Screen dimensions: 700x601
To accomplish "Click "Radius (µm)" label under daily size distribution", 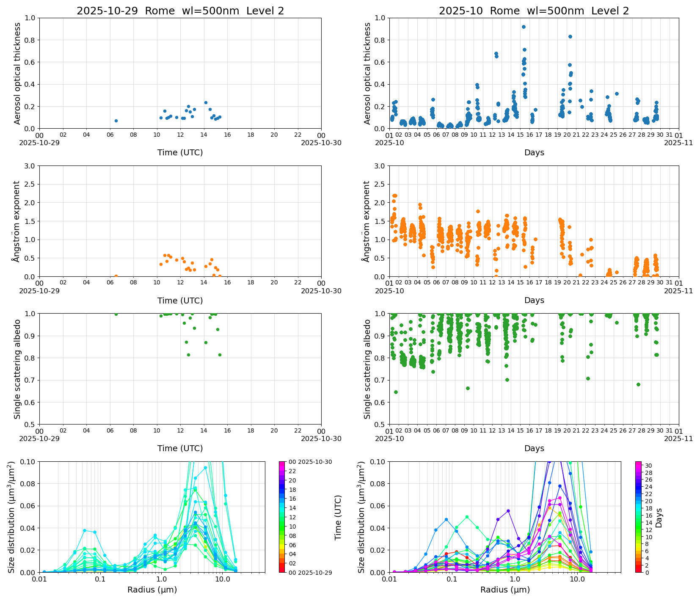I will point(152,590).
